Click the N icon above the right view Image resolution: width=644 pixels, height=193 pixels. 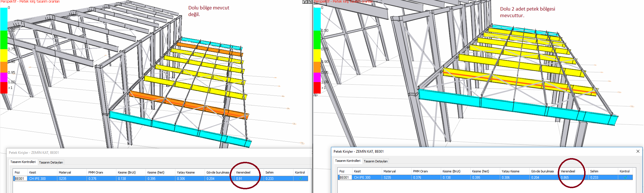click(310, 1)
